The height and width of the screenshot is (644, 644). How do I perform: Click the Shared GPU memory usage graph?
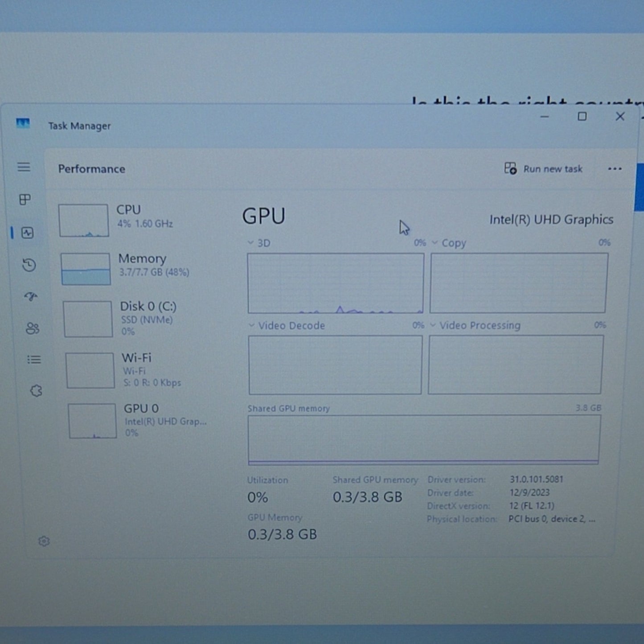[x=424, y=440]
